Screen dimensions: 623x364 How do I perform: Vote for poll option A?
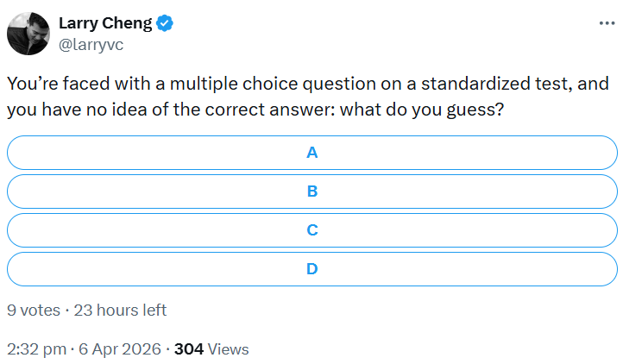[x=312, y=153]
